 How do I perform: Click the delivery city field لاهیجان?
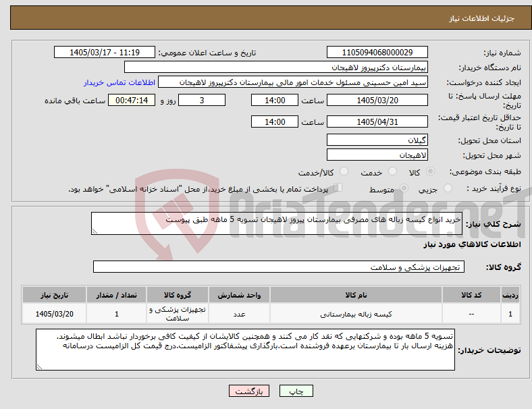coord(377,155)
